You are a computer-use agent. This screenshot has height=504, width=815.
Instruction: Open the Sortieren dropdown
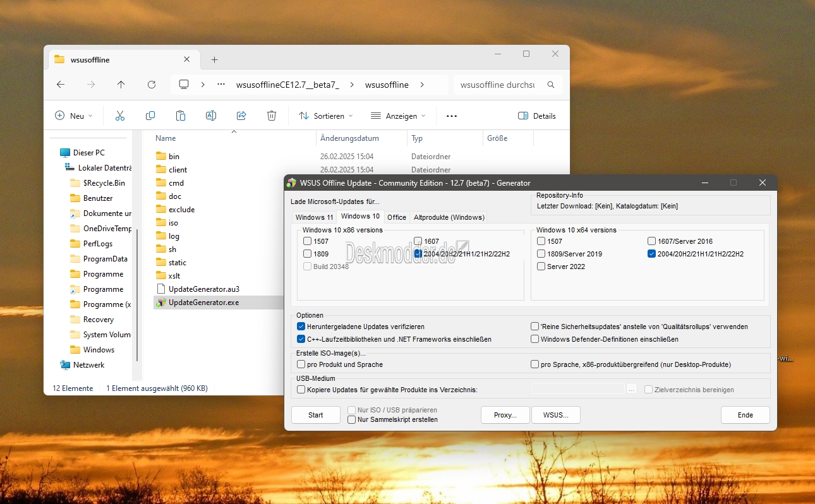(325, 116)
